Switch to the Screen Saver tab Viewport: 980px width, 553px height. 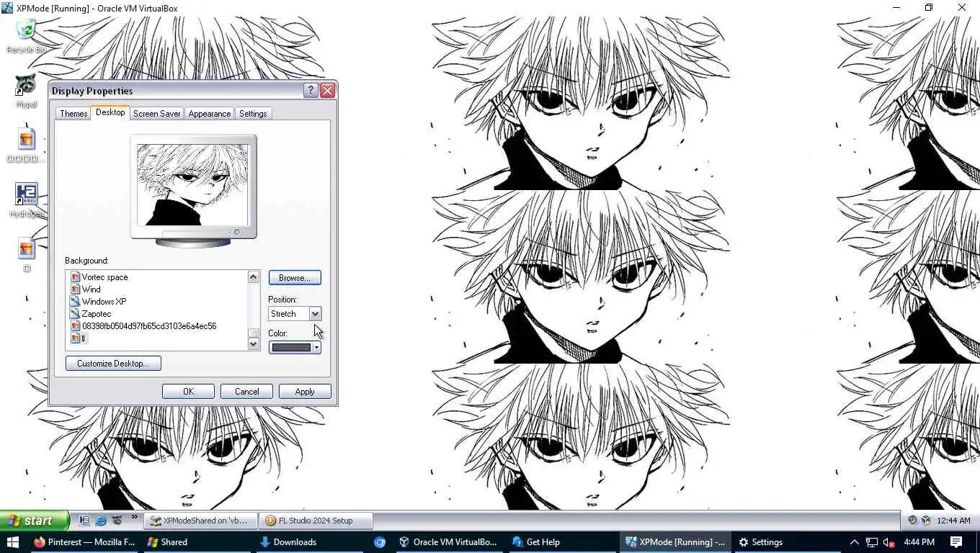point(156,114)
